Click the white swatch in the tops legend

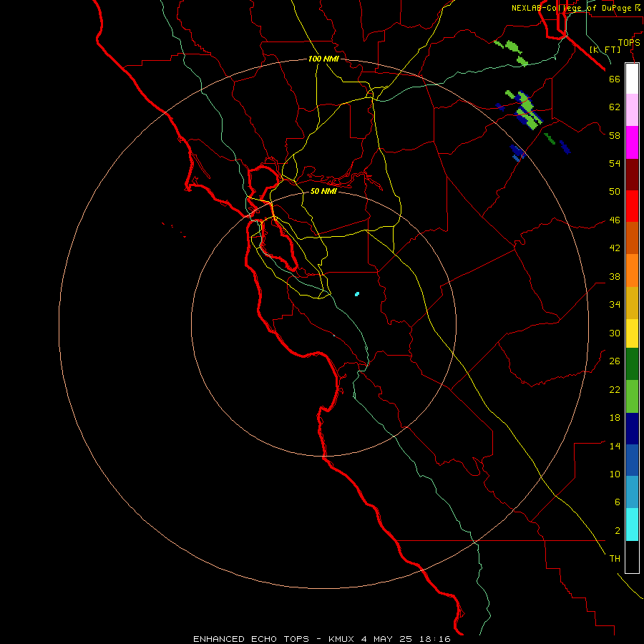coord(632,79)
